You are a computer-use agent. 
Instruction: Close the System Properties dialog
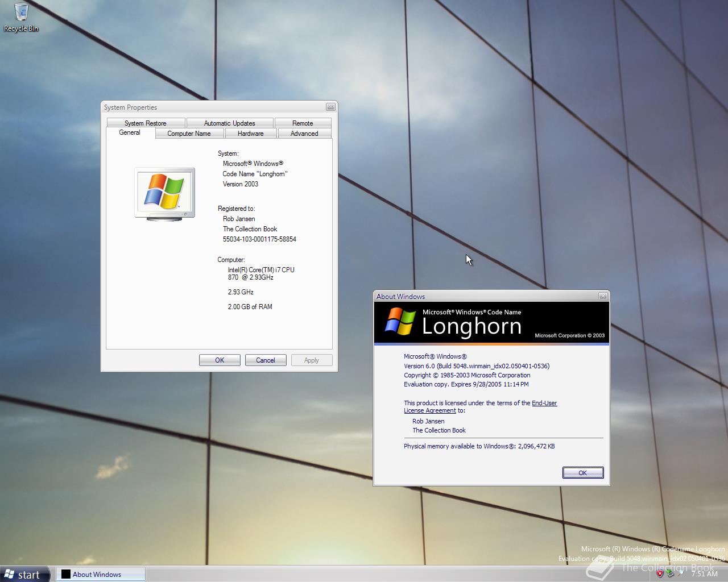330,107
